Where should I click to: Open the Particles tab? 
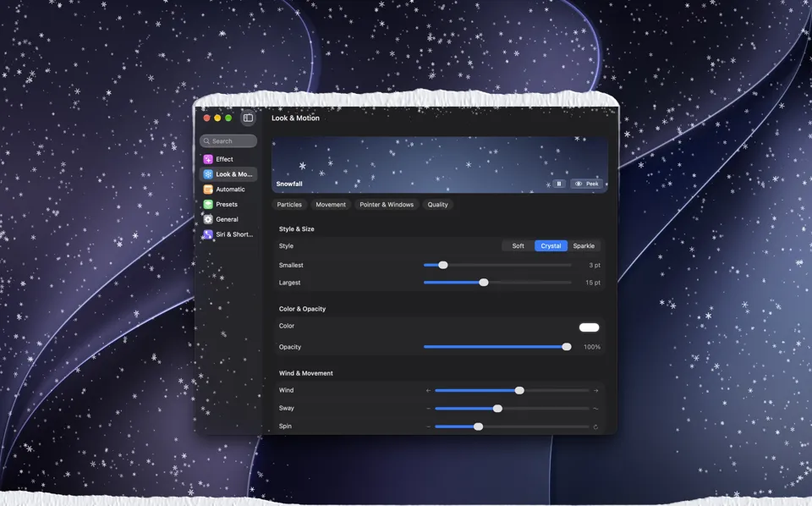coord(289,205)
